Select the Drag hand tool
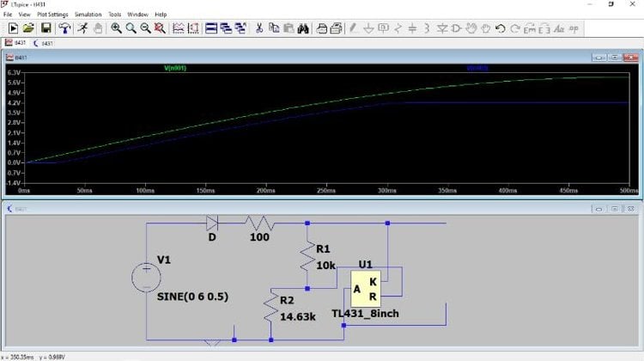The image size is (644, 361). click(x=486, y=28)
